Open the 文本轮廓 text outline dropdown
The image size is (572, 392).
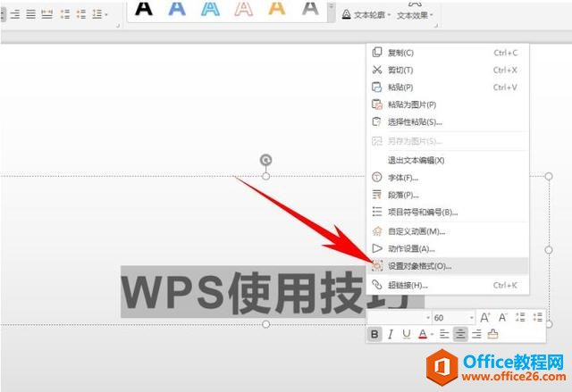tap(366, 15)
